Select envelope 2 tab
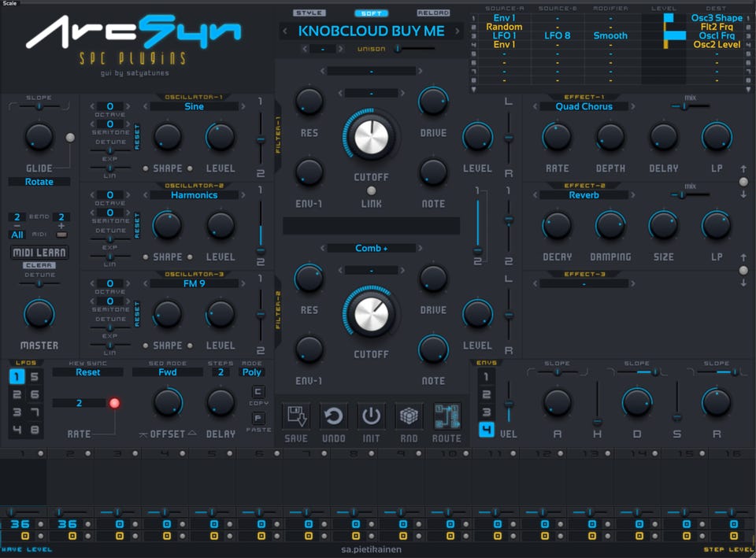This screenshot has height=558, width=756. (x=486, y=394)
